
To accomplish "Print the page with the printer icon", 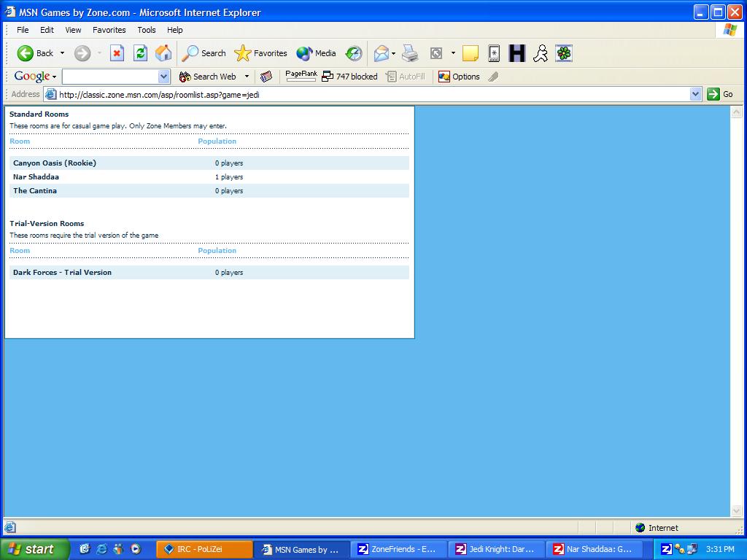I will 410,53.
